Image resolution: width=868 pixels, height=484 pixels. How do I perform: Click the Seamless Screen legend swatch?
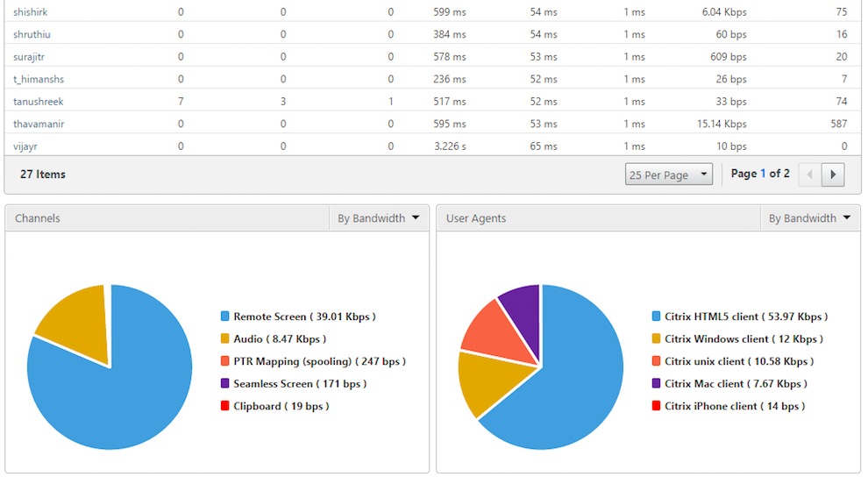click(x=225, y=384)
